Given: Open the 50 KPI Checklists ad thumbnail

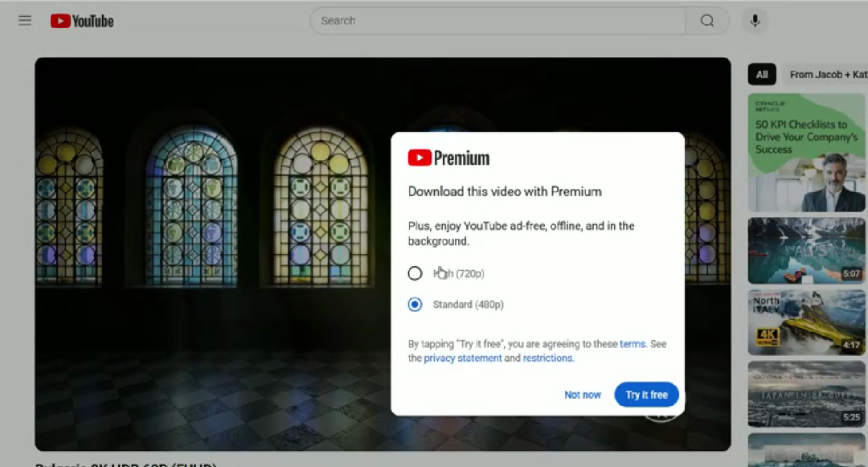Looking at the screenshot, I should point(806,153).
